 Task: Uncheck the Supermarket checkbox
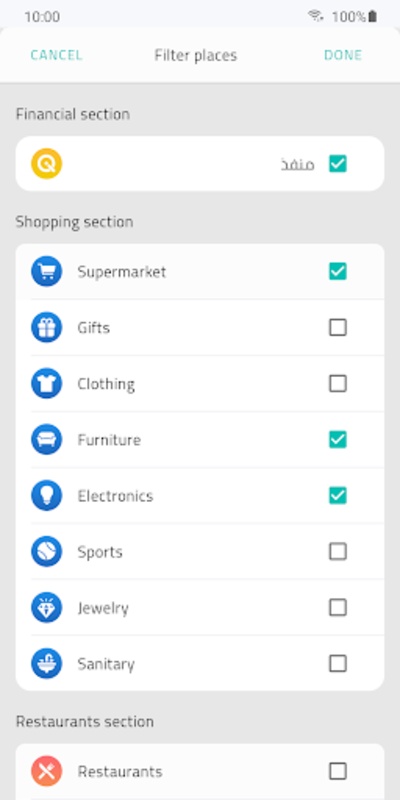[x=338, y=271]
